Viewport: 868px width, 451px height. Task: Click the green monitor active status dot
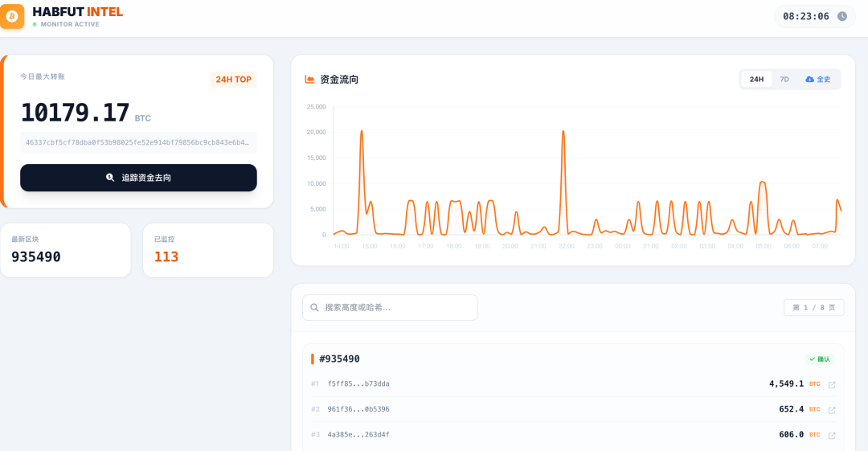point(35,24)
